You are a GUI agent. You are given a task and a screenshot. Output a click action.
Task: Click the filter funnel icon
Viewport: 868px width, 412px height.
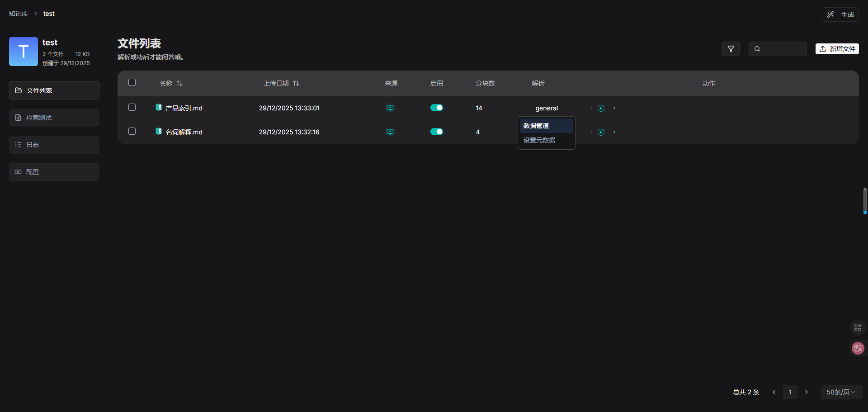731,49
